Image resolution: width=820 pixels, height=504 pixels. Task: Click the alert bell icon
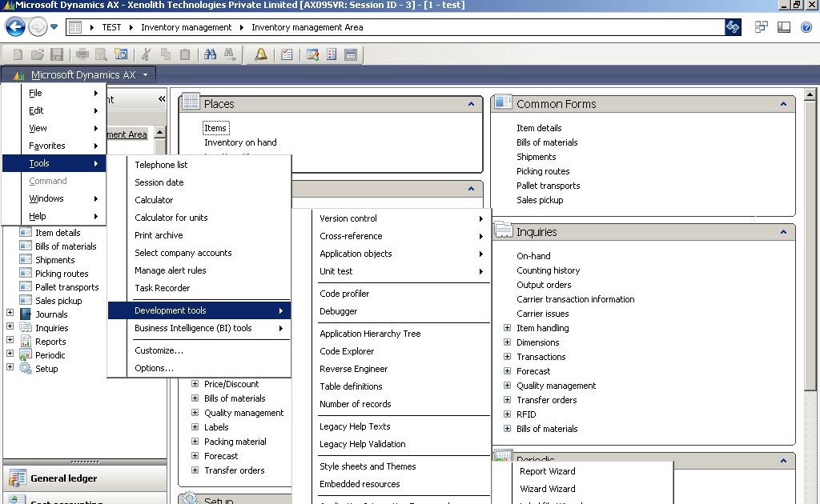coord(260,54)
